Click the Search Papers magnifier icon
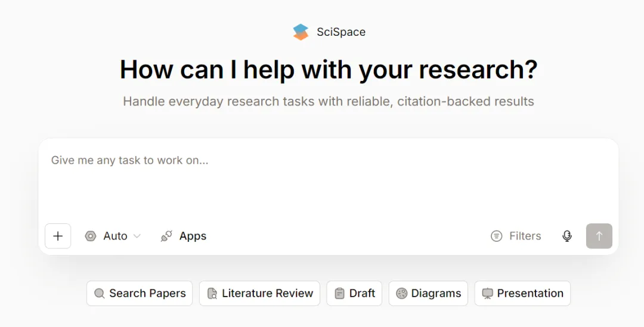The height and width of the screenshot is (327, 644). click(x=100, y=294)
